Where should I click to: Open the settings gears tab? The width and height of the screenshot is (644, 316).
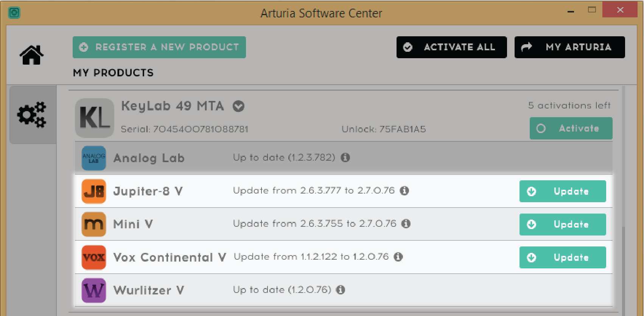32,115
